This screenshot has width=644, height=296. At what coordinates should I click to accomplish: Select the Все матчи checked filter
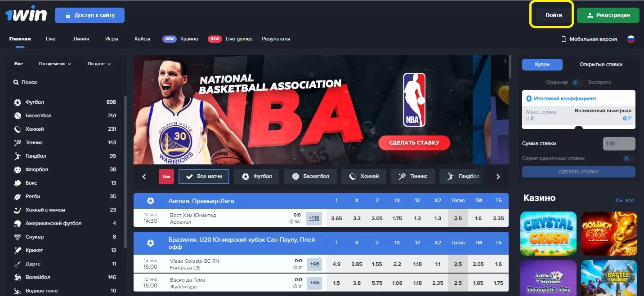[x=204, y=177]
